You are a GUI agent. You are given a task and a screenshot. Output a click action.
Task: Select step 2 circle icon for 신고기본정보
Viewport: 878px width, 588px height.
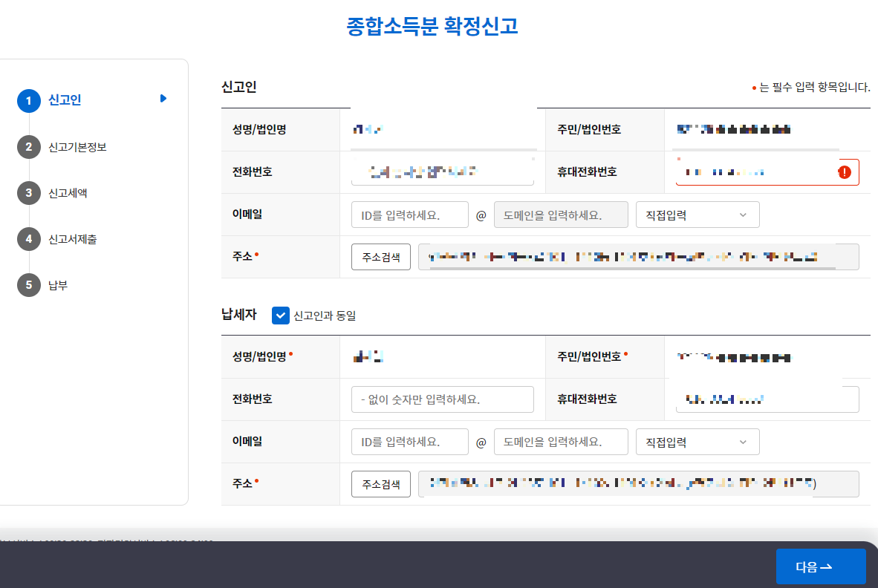point(28,147)
